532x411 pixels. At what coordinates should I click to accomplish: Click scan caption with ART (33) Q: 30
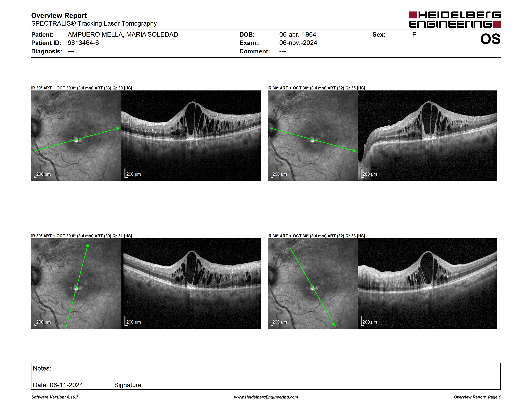[x=82, y=88]
